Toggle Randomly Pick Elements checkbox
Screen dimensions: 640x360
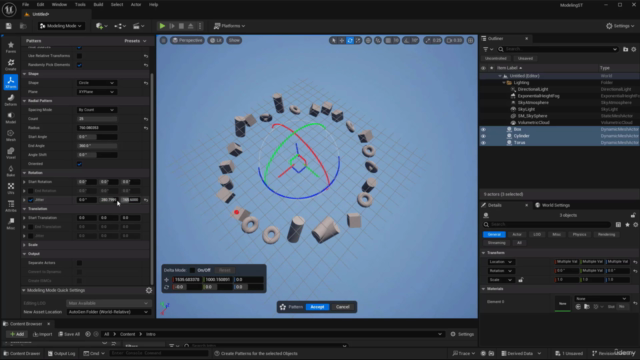(79, 65)
